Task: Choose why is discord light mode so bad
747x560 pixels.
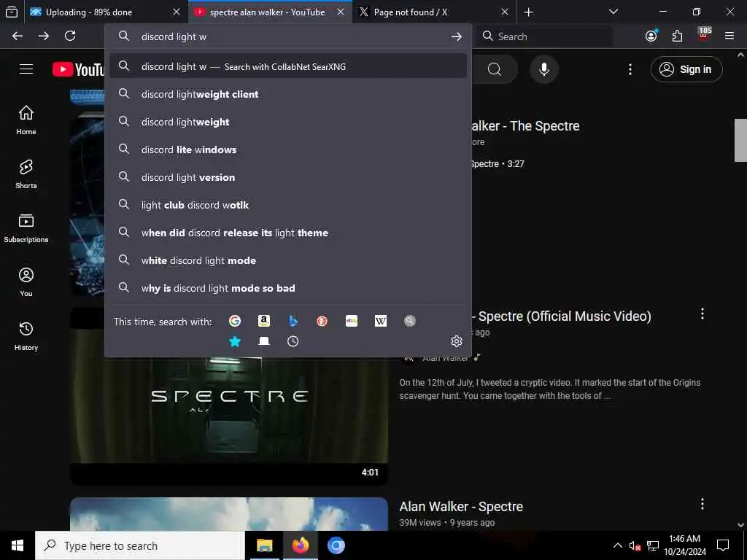Action: click(288, 288)
